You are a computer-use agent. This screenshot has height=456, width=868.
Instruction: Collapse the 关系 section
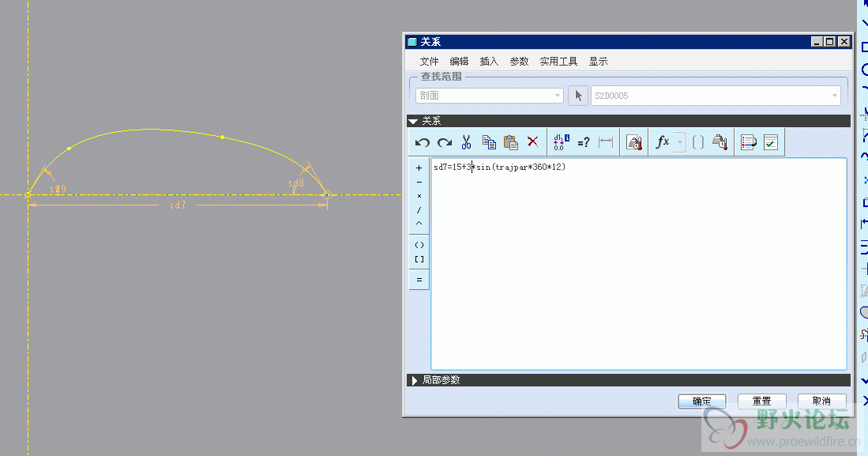click(413, 121)
